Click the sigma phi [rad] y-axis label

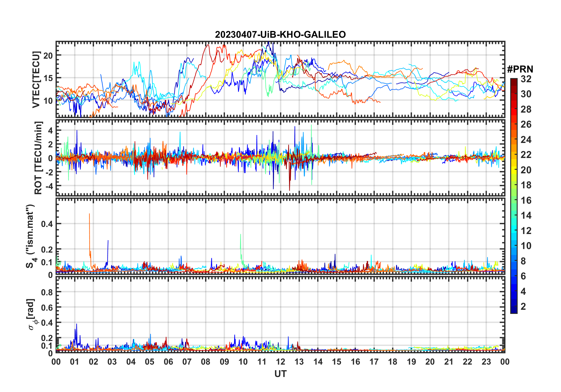pyautogui.click(x=32, y=314)
